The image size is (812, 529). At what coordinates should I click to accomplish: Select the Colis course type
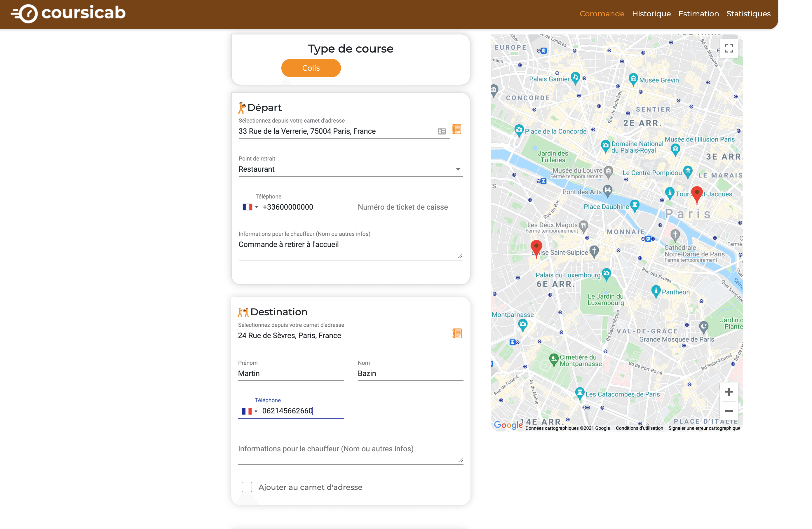point(311,68)
